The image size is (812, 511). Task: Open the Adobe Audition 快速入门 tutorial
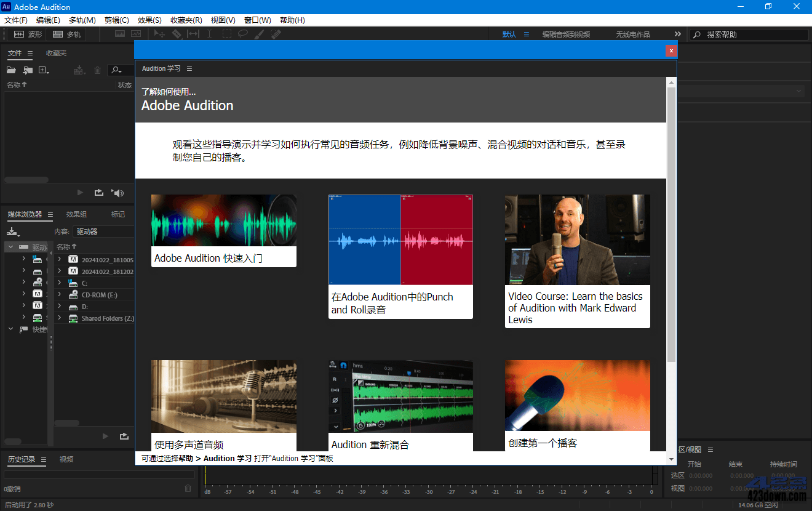223,231
